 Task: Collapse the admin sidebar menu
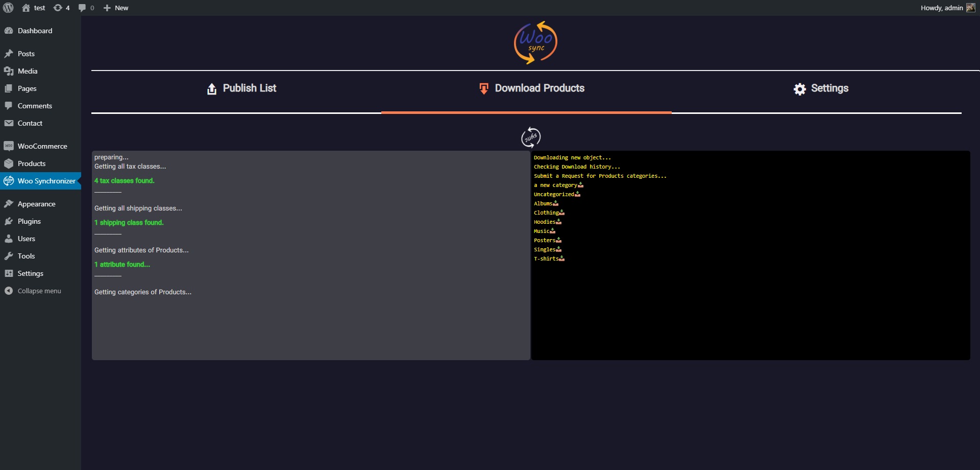tap(40, 291)
